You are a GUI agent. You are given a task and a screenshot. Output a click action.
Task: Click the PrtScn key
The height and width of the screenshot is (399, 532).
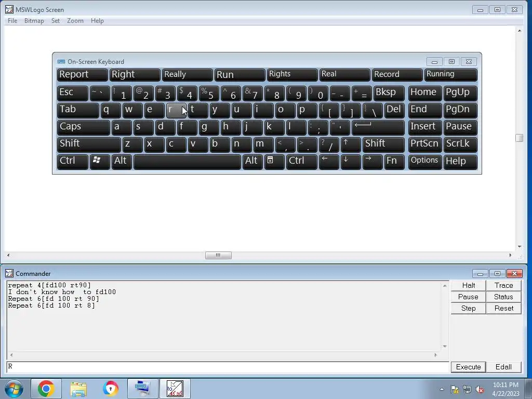click(x=425, y=144)
